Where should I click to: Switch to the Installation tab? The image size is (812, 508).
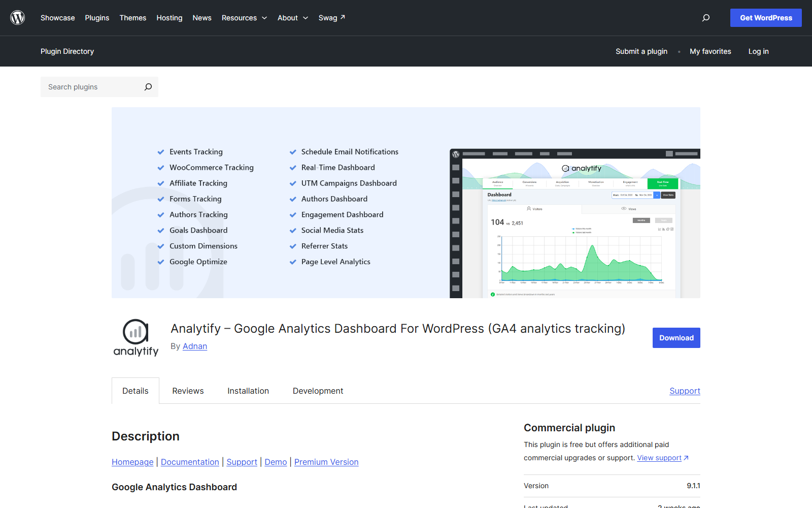pyautogui.click(x=248, y=391)
